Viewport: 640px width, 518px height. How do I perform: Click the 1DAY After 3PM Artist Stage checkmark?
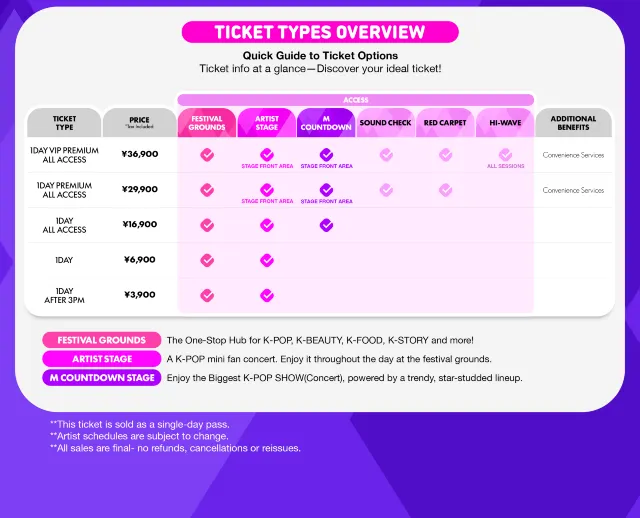(267, 295)
